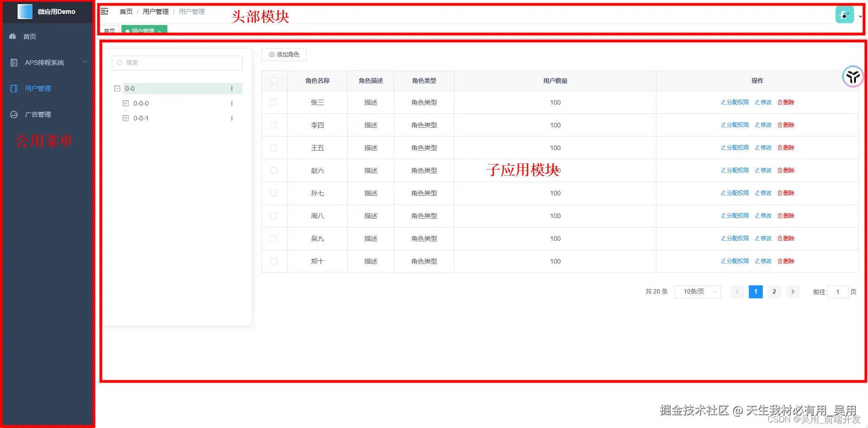Tick the checkbox on 郑十's row

click(x=274, y=261)
